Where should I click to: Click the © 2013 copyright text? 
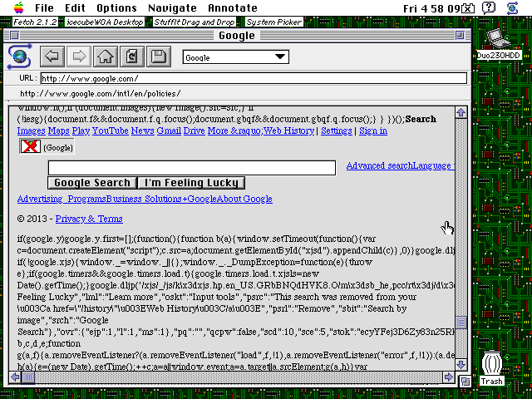tap(32, 219)
